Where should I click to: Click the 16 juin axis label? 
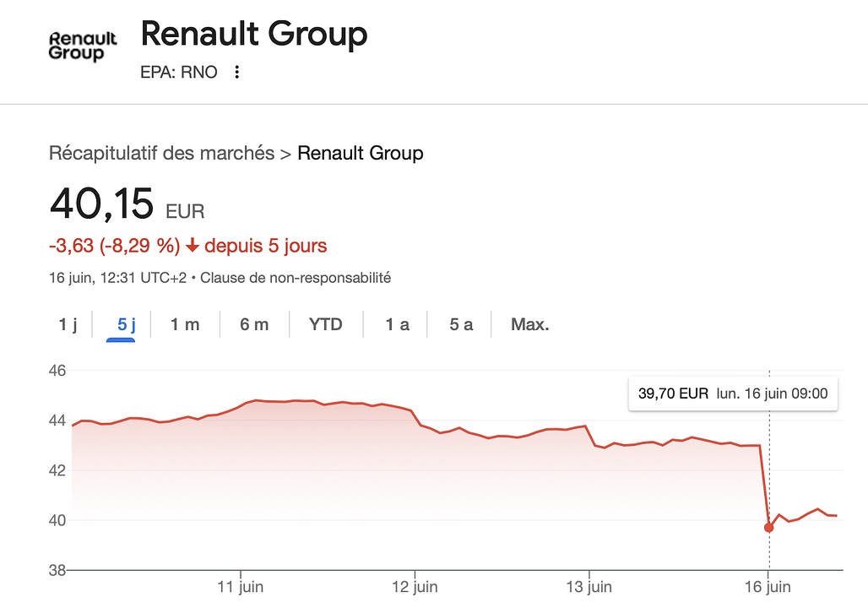768,587
